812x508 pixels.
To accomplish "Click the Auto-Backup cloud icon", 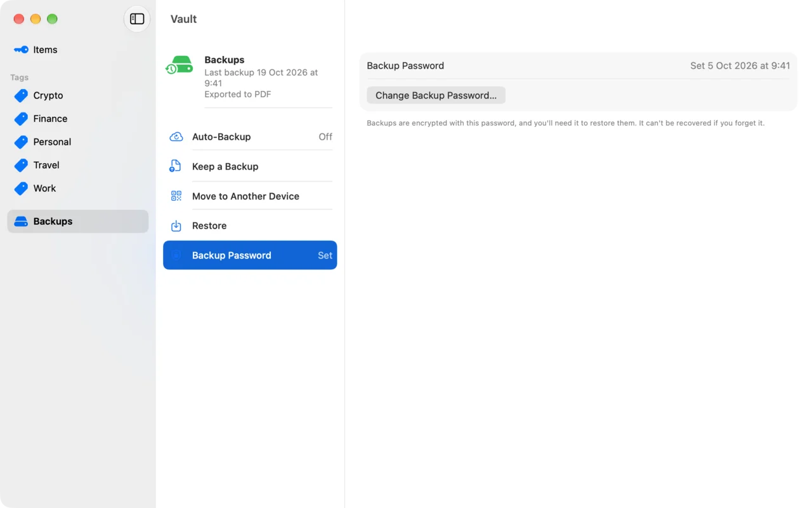I will (x=176, y=137).
